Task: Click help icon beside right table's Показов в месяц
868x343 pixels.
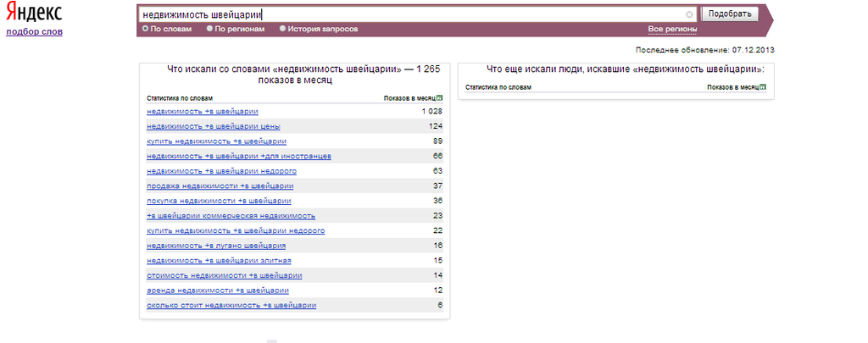Action: pos(761,87)
